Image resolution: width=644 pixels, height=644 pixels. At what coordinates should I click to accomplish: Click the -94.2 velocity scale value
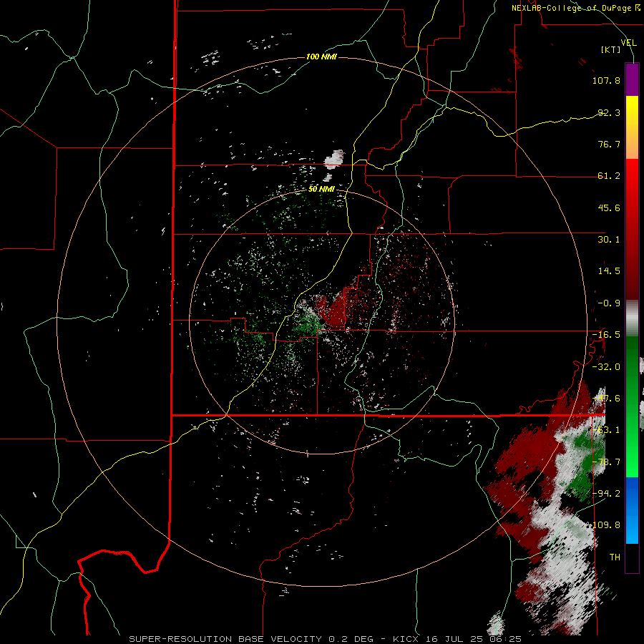tap(606, 493)
